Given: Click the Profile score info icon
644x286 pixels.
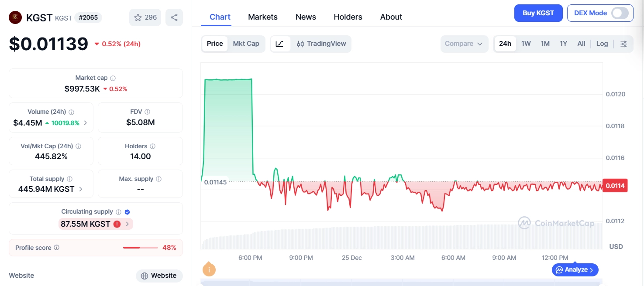Looking at the screenshot, I should pyautogui.click(x=57, y=248).
